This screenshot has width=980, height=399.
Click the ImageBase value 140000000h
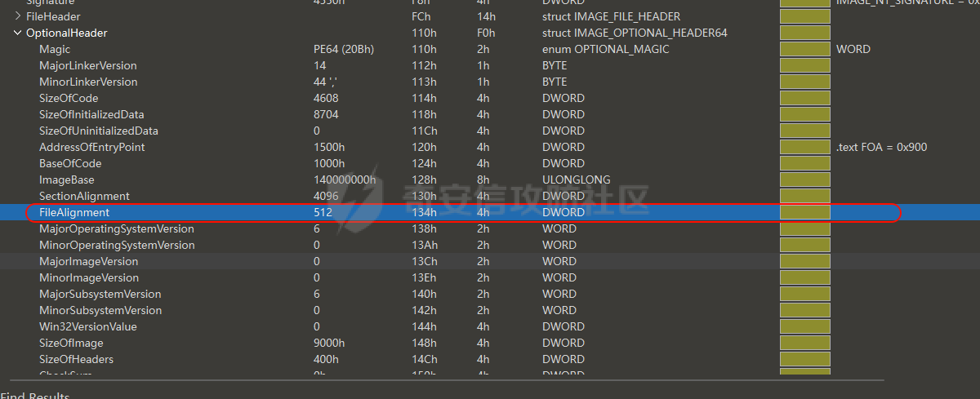click(344, 180)
